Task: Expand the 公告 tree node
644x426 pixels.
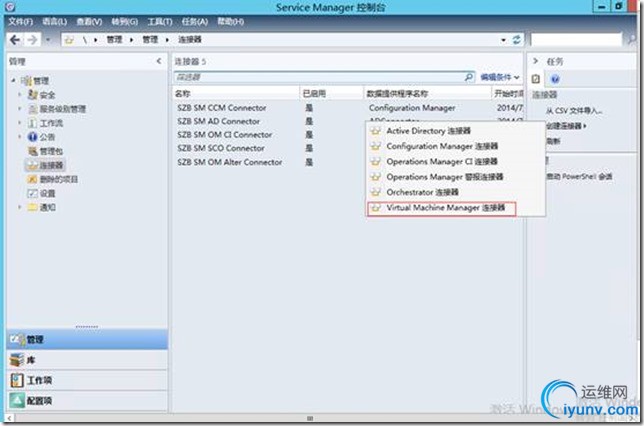Action: 19,136
